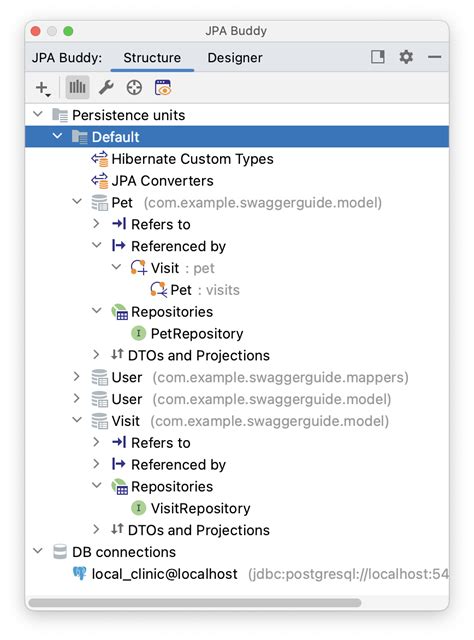Viewport: 474px width, 640px height.
Task: Collapse the Default persistence unit
Action: [58, 136]
